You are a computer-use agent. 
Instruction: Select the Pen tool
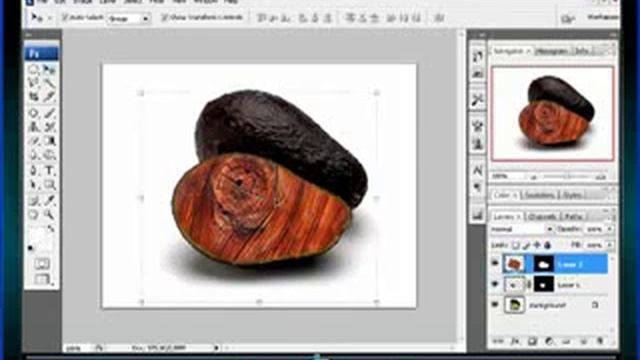[x=34, y=171]
